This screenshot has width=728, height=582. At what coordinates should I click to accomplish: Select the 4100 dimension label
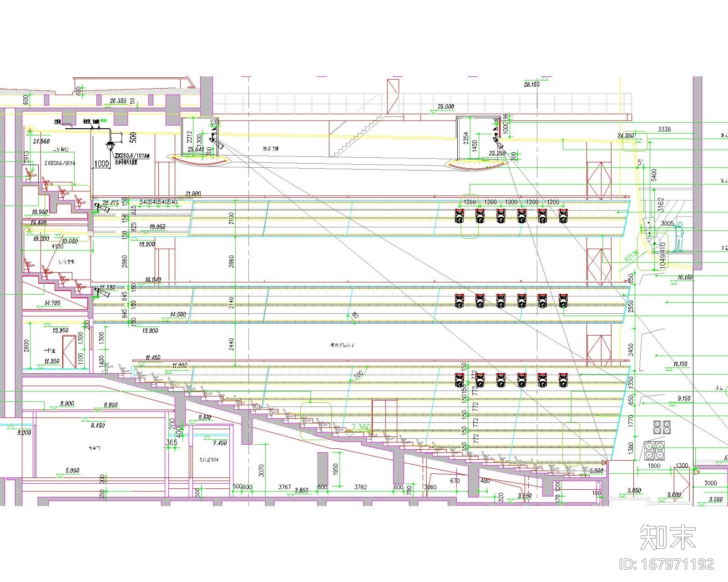coord(58,246)
